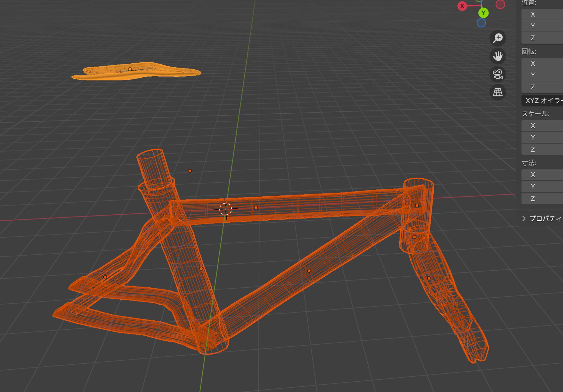Click the isolated origin dot beside seat post
563x392 pixels.
[190, 171]
